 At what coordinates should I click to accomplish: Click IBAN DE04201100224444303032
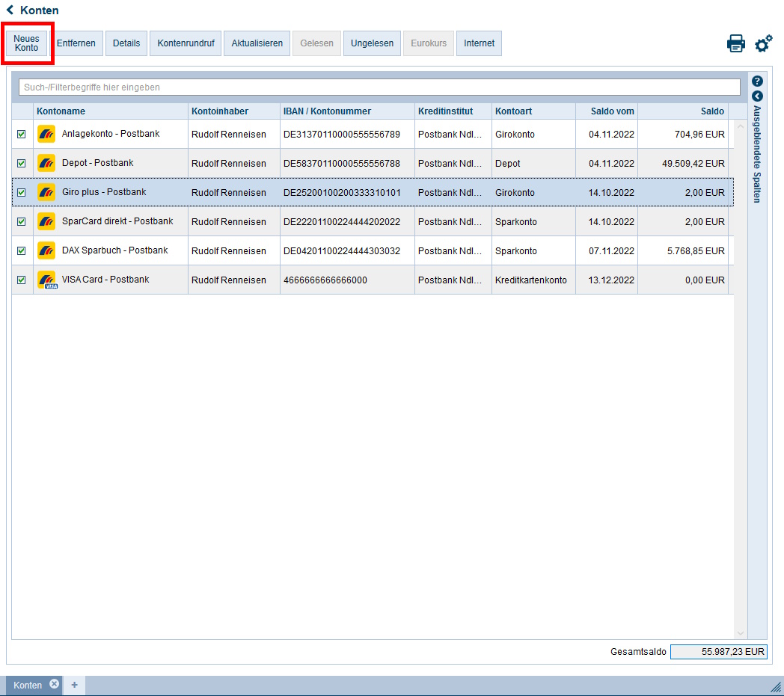tap(341, 251)
